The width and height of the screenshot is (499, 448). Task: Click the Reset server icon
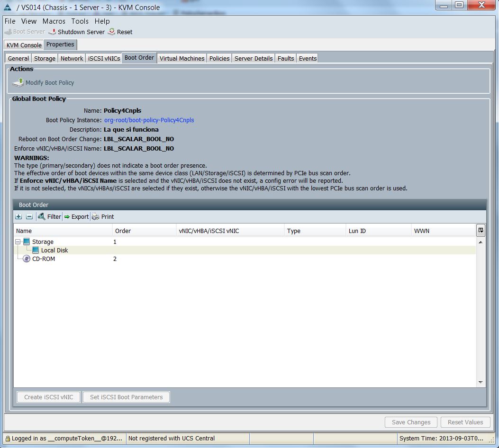(111, 32)
